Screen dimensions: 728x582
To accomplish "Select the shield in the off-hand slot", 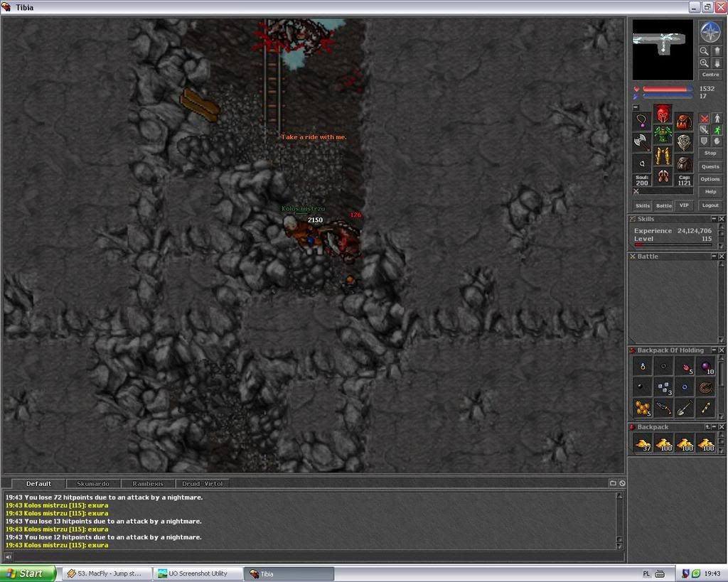I will pyautogui.click(x=685, y=143).
